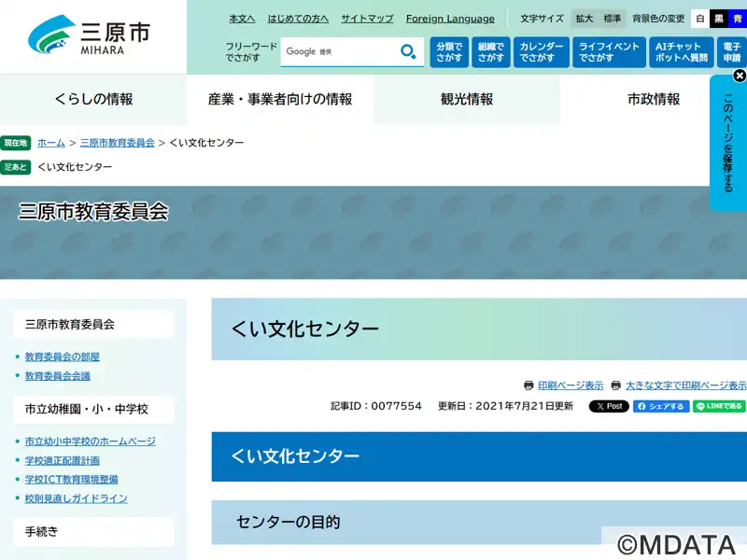Click the printer icon beside 印刷ページ表示
The width and height of the screenshot is (747, 560).
pos(529,385)
